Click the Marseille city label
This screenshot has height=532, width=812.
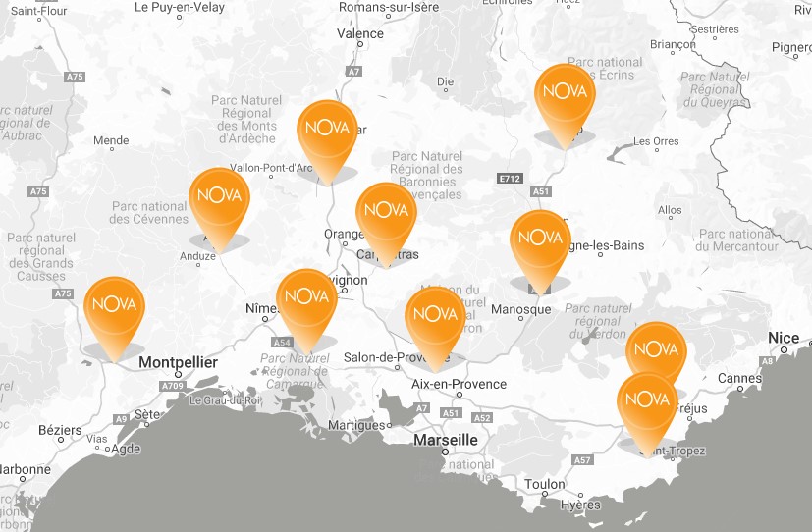446,440
